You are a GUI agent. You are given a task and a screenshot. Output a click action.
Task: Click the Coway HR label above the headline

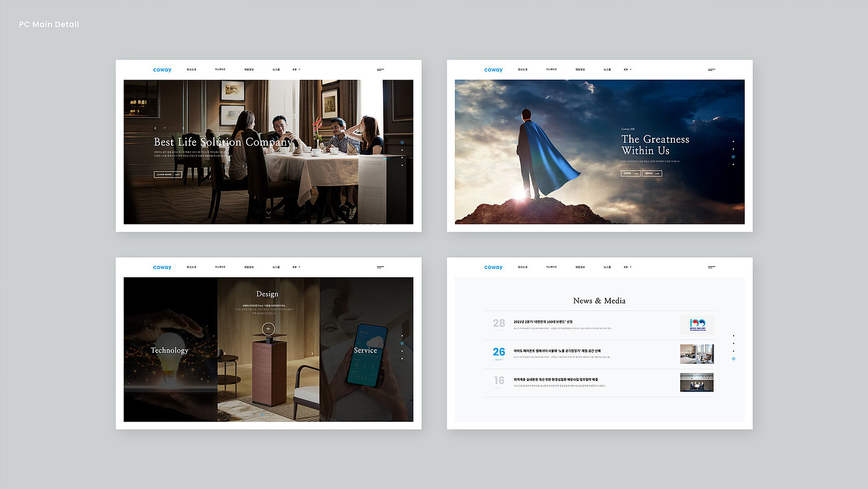pyautogui.click(x=628, y=129)
